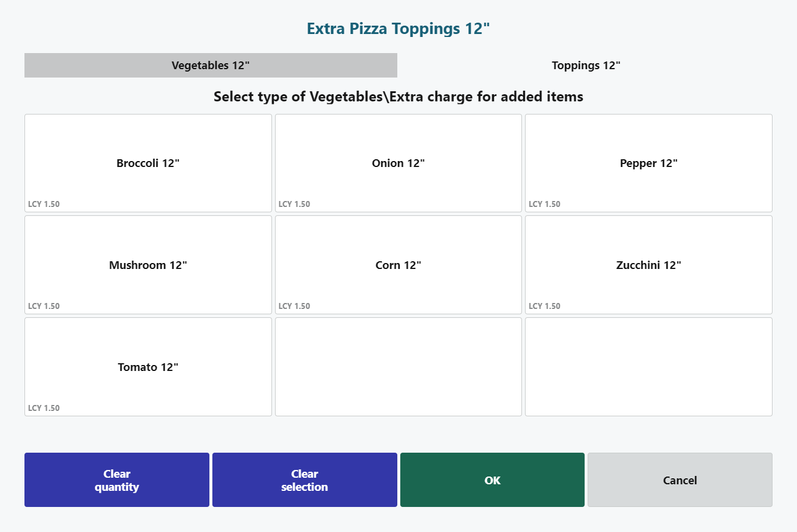Cancel the extra toppings dialog
The image size is (797, 532).
[679, 480]
